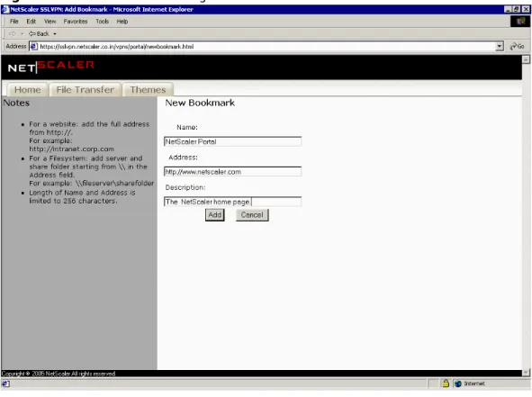Click the \\fileserver\sharefolder example text
Viewport: 532px width, 397px height.
coord(114,184)
